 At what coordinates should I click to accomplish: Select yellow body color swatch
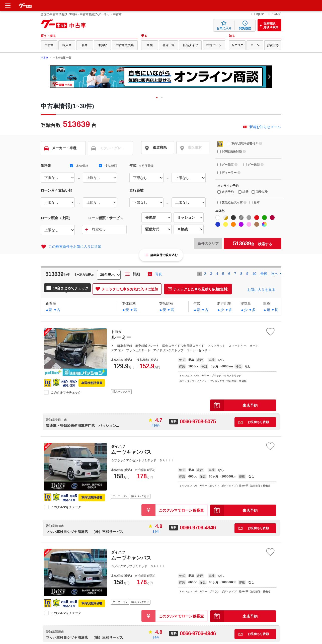click(x=225, y=224)
